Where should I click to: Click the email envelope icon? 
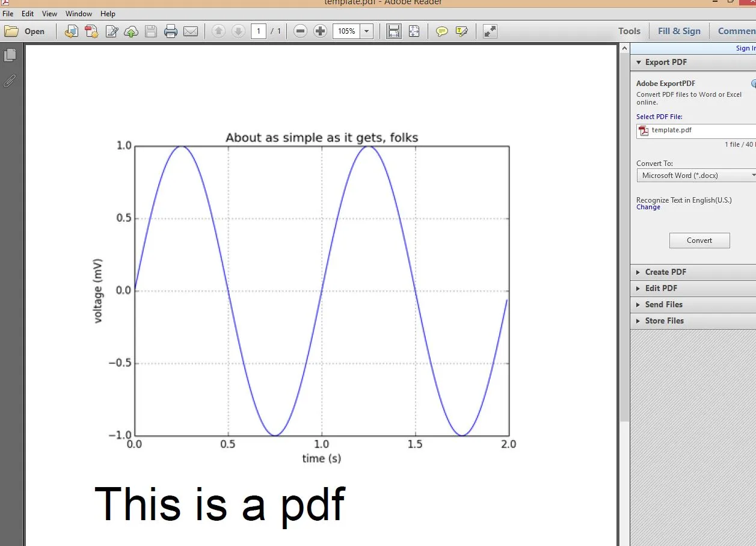191,31
